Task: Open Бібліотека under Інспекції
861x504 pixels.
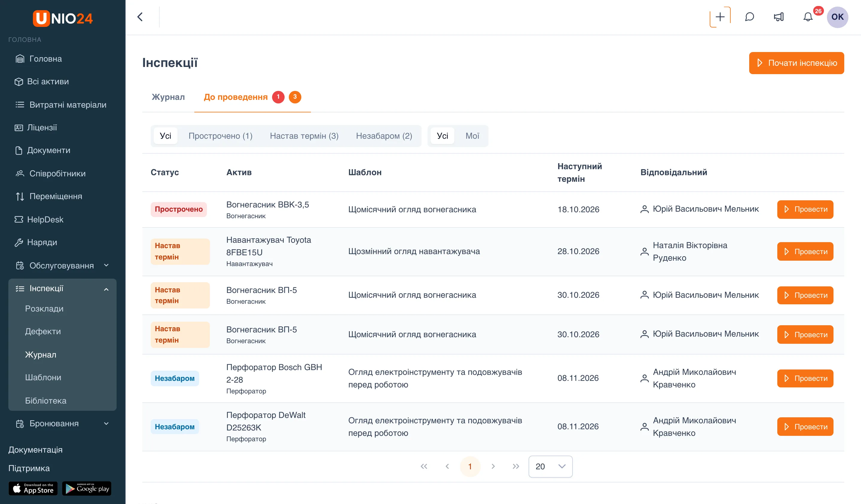Action: pyautogui.click(x=45, y=401)
